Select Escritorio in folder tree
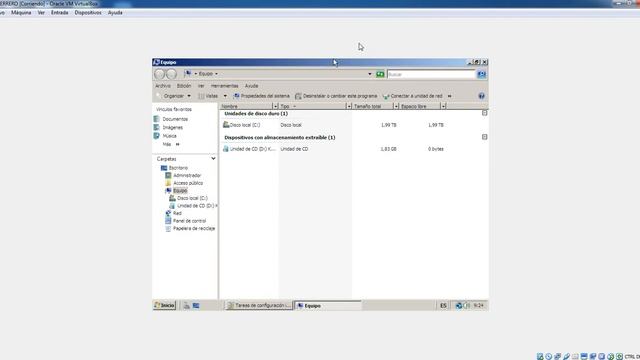The width and height of the screenshot is (640, 360). click(x=178, y=168)
